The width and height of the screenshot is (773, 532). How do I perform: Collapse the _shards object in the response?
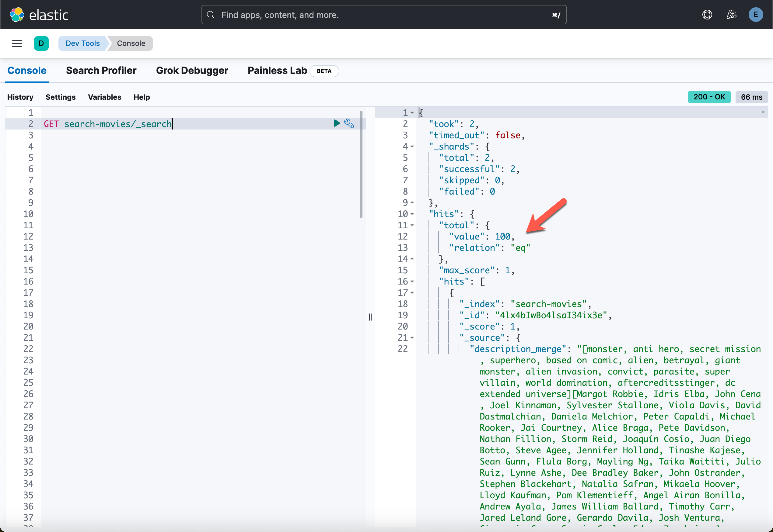point(412,146)
